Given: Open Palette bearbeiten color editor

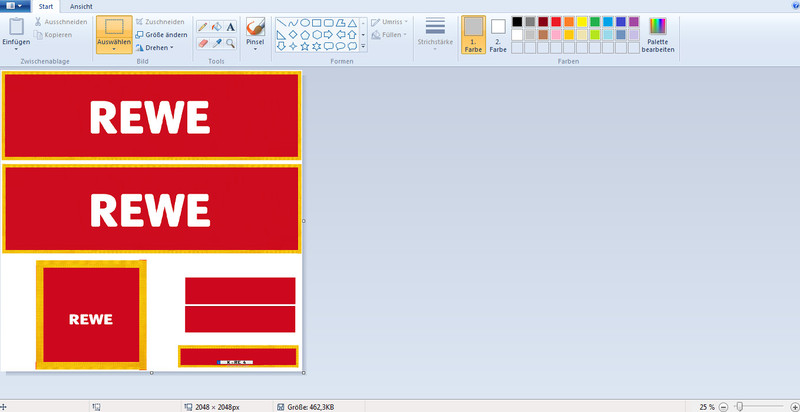Looking at the screenshot, I should (658, 35).
